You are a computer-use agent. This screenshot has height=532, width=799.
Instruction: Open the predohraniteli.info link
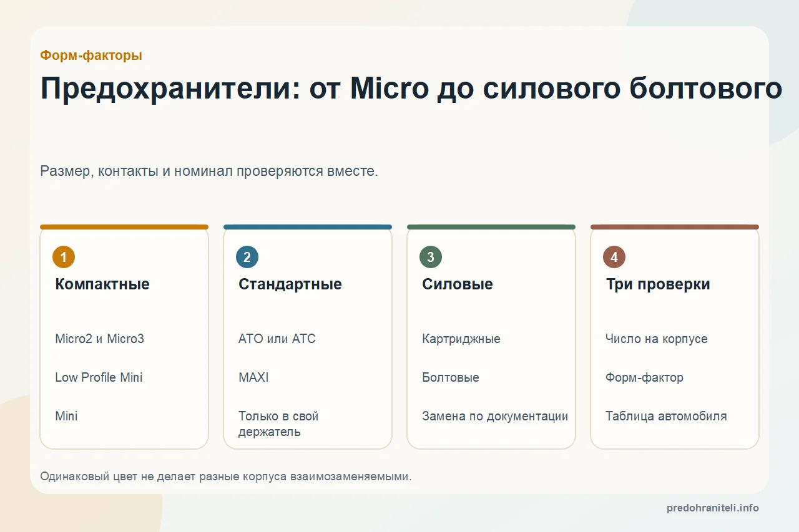tap(713, 508)
